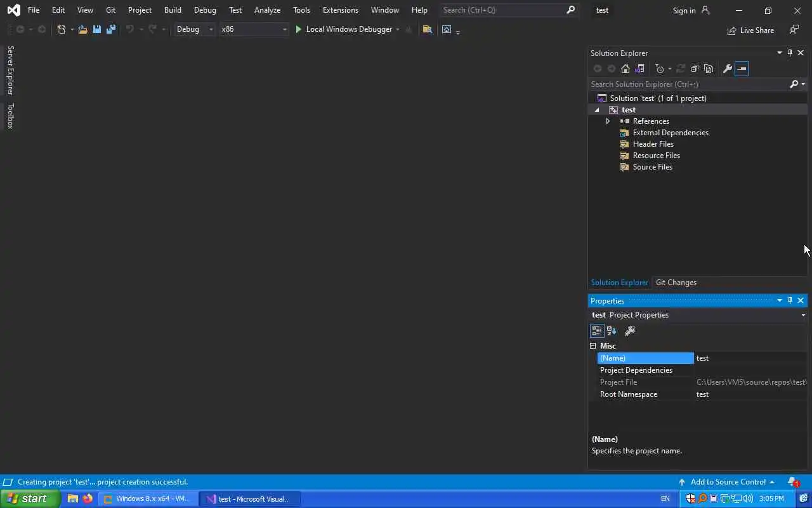The width and height of the screenshot is (812, 508).
Task: Open the File menu
Action: coord(34,10)
